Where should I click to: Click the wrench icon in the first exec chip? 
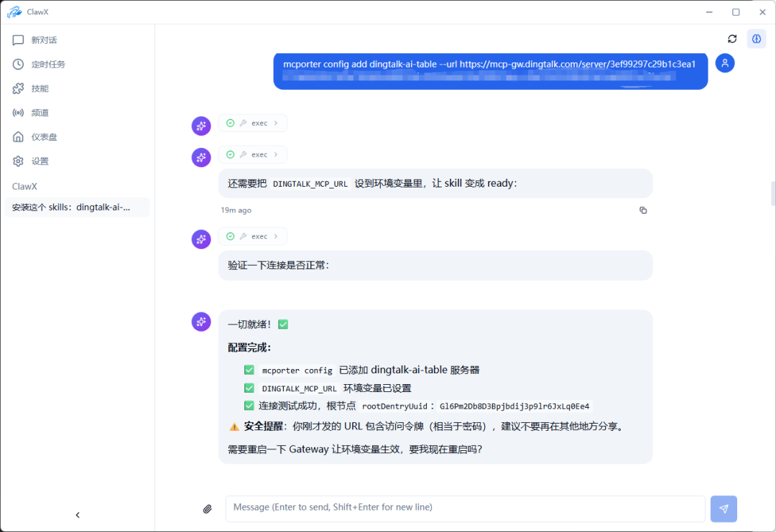tap(243, 123)
